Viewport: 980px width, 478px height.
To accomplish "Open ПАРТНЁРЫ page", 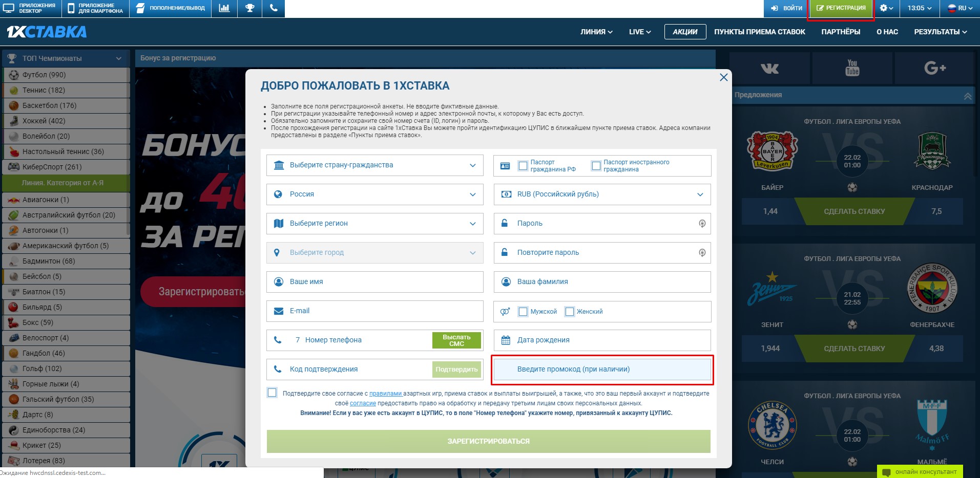I will point(841,32).
